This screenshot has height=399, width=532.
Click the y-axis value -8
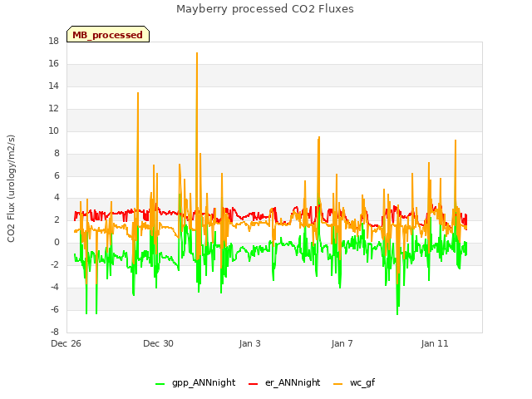(55, 332)
